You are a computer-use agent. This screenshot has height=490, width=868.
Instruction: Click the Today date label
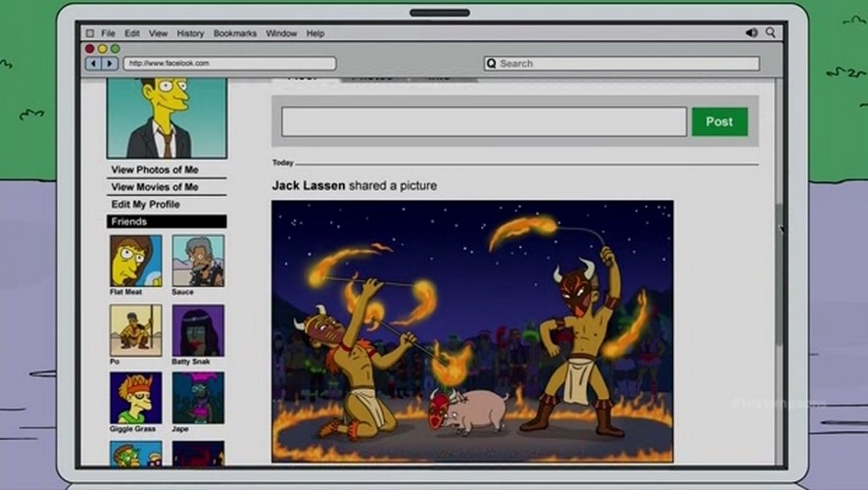[283, 163]
